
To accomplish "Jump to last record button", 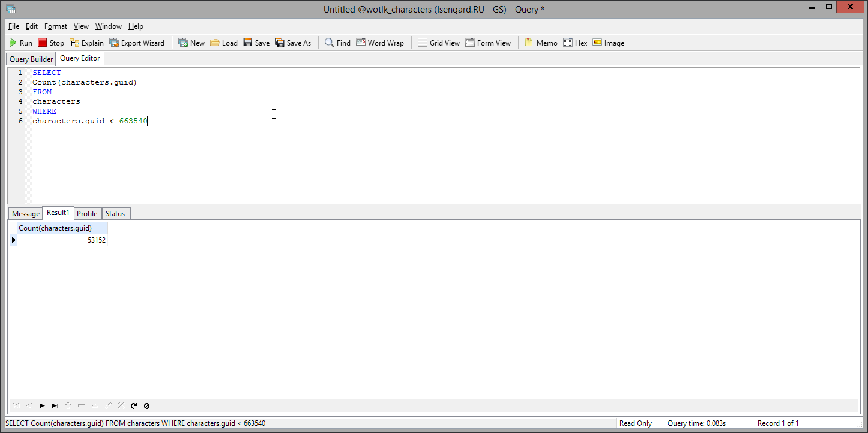I will click(x=55, y=406).
